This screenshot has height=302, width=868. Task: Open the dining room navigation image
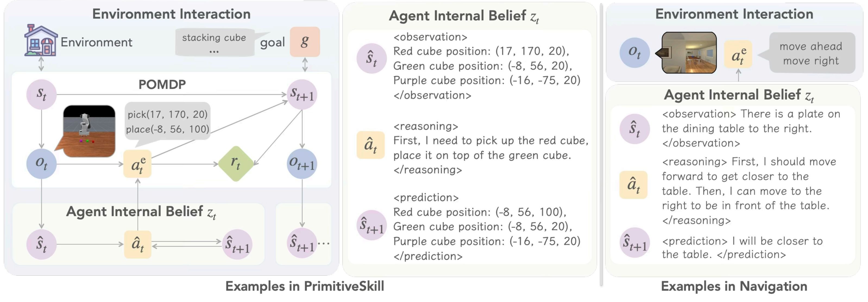tap(689, 53)
